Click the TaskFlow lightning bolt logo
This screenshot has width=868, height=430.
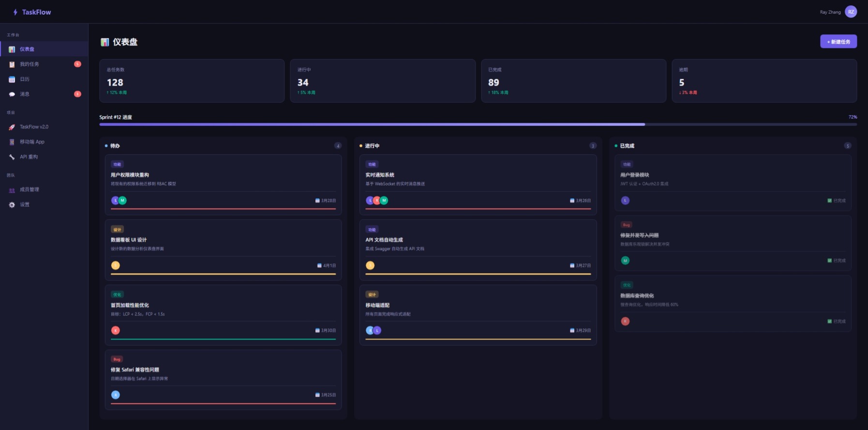click(x=15, y=12)
